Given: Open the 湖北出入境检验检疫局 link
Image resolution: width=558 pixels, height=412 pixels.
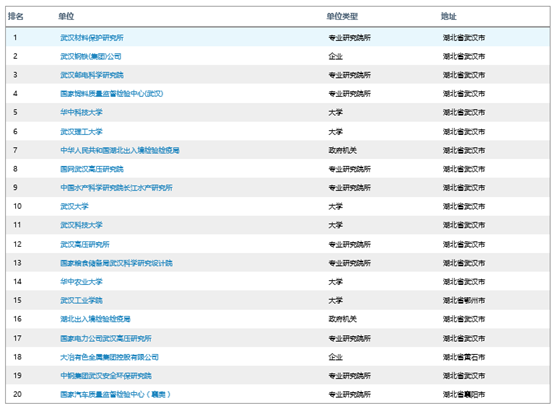Looking at the screenshot, I should tap(95, 319).
